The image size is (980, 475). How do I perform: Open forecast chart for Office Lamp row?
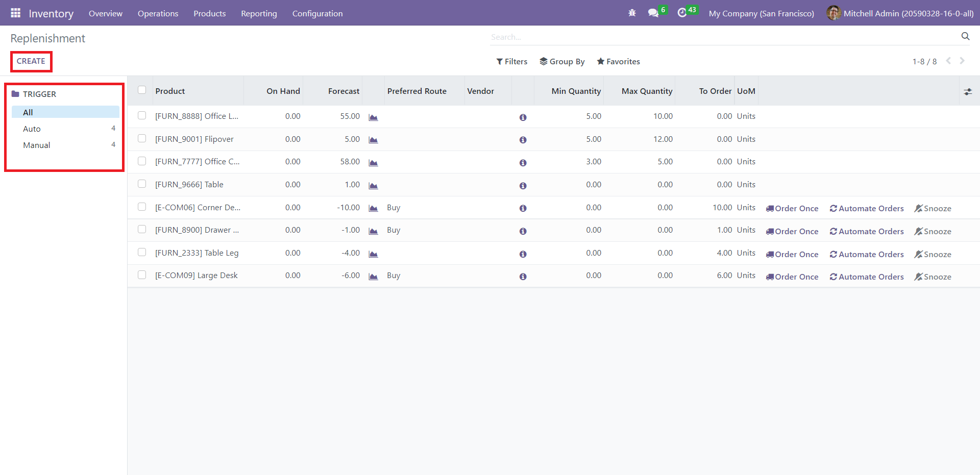tap(373, 117)
